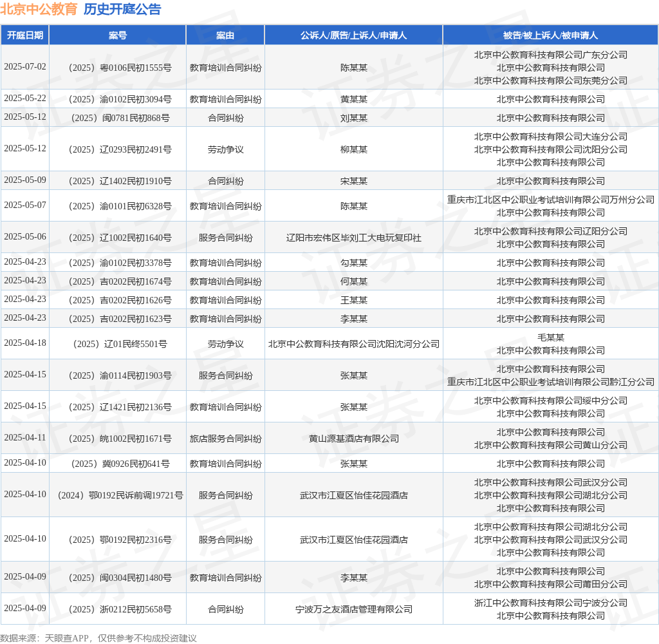Select the date cell 2025-05-06
The image size is (659, 644).
[25, 237]
